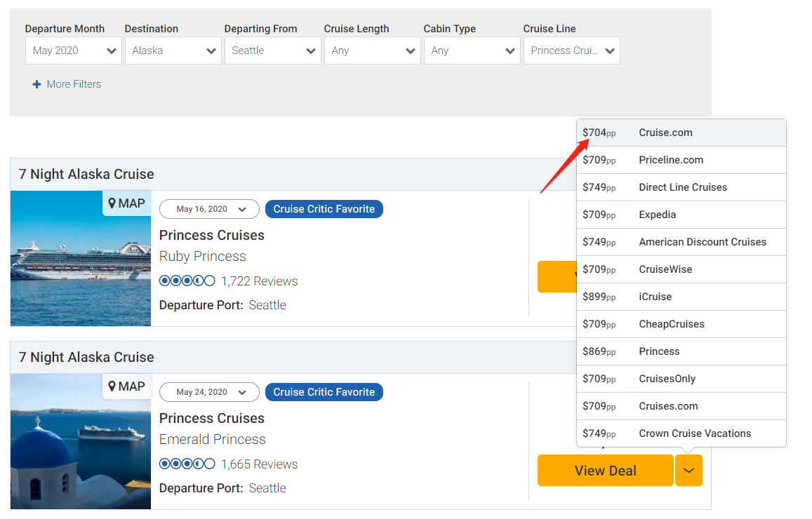Select the $899 iCruise deal
Viewport: 812px width, 519px height.
point(681,297)
